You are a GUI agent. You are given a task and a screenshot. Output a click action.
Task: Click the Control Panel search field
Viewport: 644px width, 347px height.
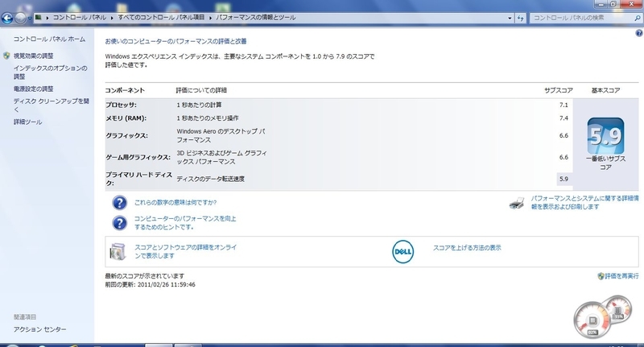581,18
